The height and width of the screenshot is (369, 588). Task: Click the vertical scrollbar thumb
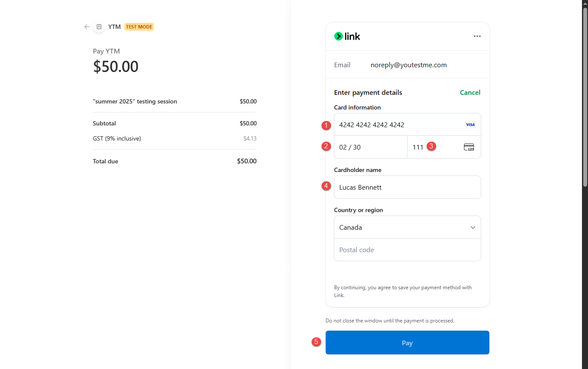[x=585, y=97]
